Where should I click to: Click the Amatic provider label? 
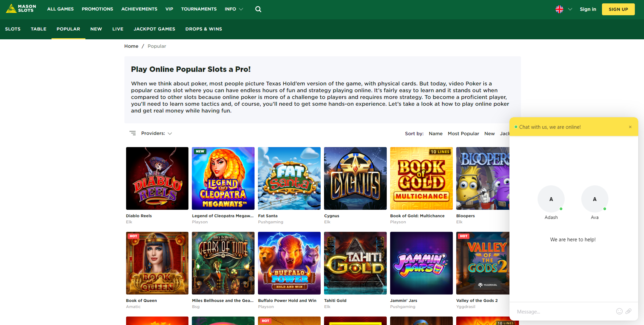coord(133,307)
